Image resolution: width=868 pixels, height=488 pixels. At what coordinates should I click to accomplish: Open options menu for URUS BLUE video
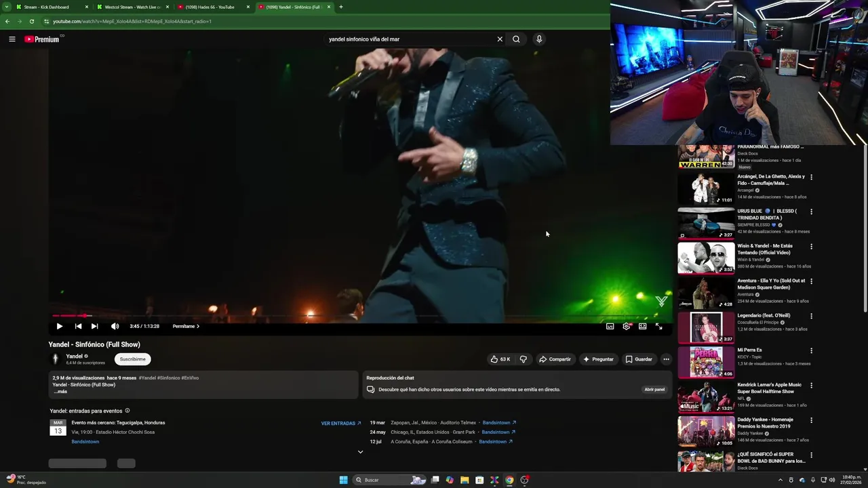811,211
